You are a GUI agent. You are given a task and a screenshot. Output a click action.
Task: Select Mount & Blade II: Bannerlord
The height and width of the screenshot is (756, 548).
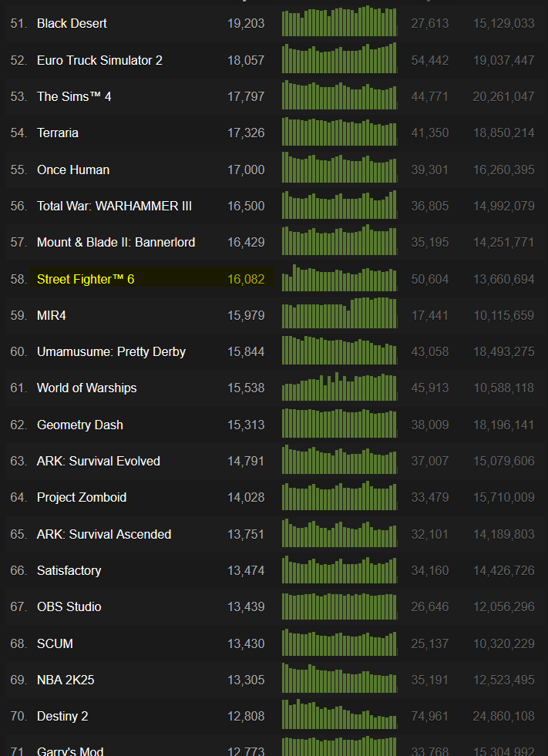click(116, 242)
